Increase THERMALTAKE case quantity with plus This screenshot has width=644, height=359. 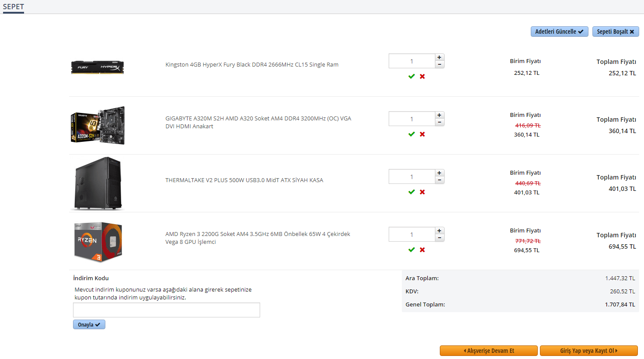coord(439,173)
